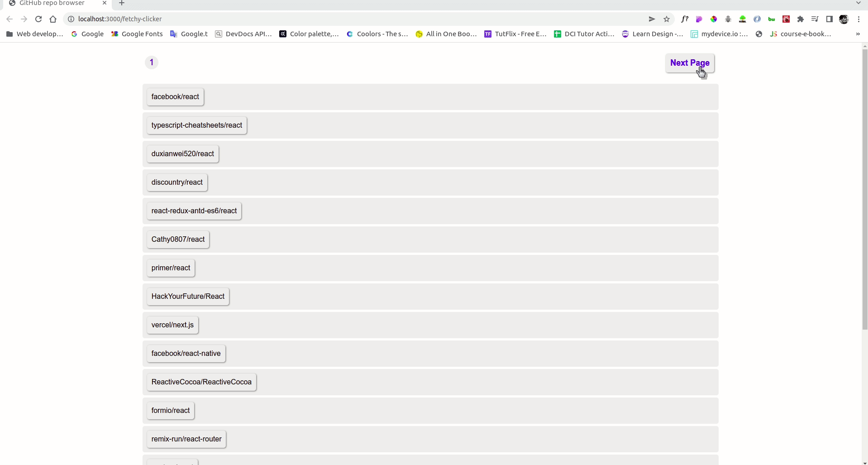Open the course-e-book bookmark

801,34
